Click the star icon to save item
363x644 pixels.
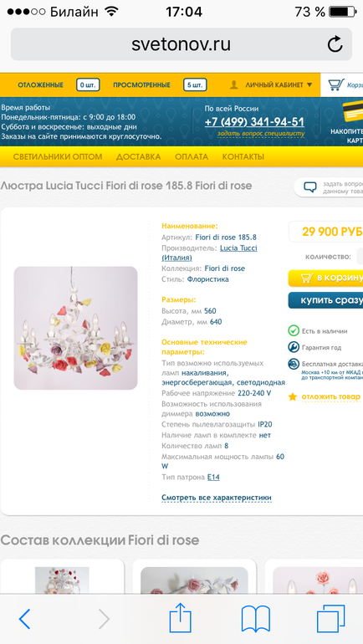click(293, 396)
